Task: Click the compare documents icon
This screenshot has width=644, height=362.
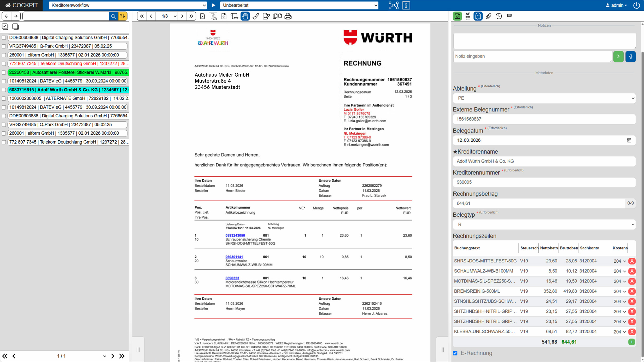Action: pos(277,16)
